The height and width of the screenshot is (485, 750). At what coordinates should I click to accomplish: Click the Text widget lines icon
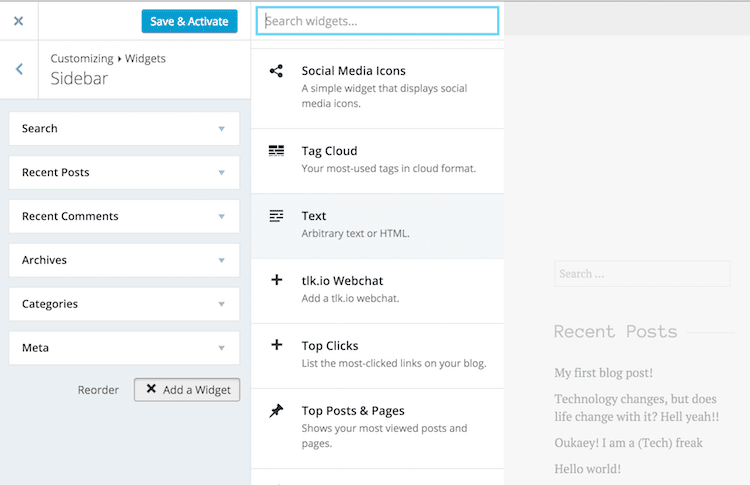click(x=276, y=216)
